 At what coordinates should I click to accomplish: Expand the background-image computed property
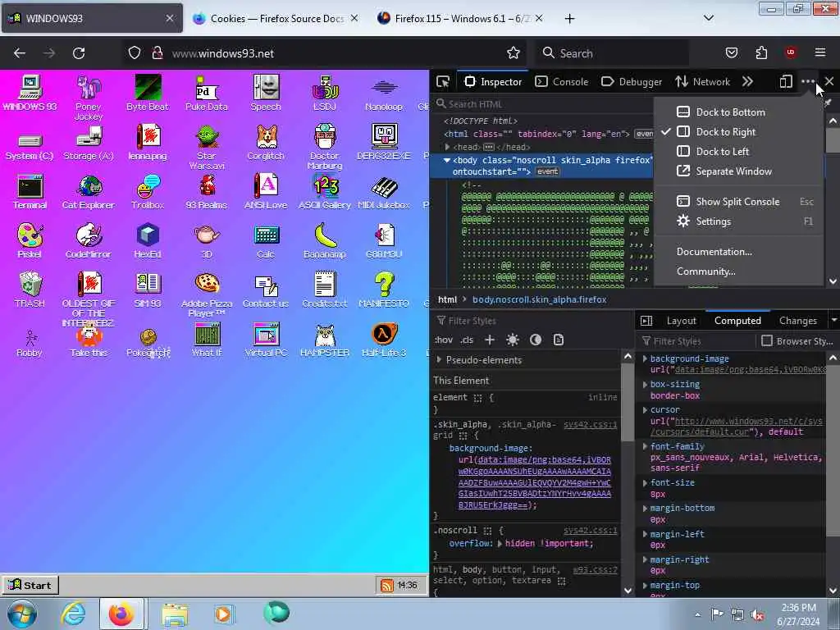point(645,358)
